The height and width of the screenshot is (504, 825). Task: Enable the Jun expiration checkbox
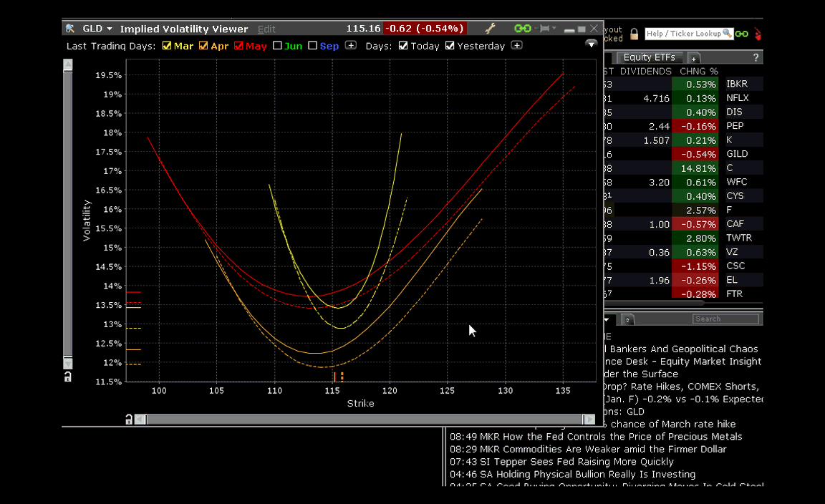[x=277, y=46]
